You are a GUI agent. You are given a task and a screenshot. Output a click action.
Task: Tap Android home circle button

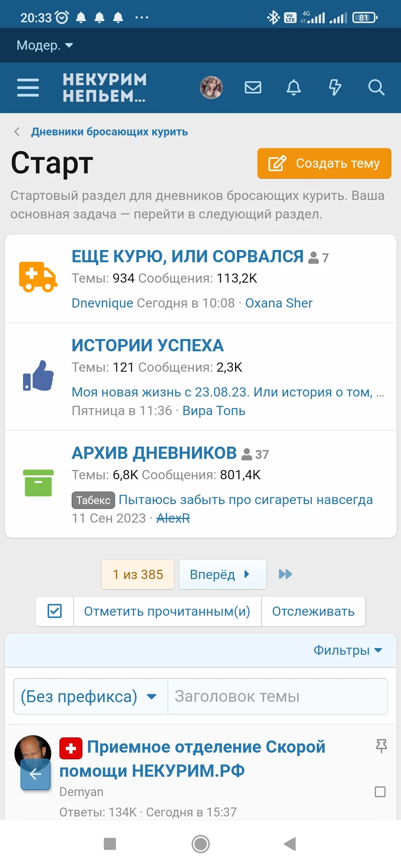[x=200, y=844]
